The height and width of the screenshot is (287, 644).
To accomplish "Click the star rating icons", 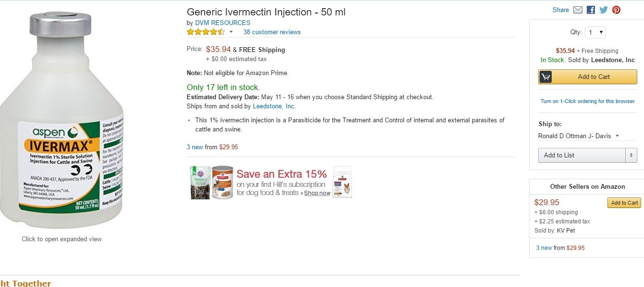I will pos(205,32).
